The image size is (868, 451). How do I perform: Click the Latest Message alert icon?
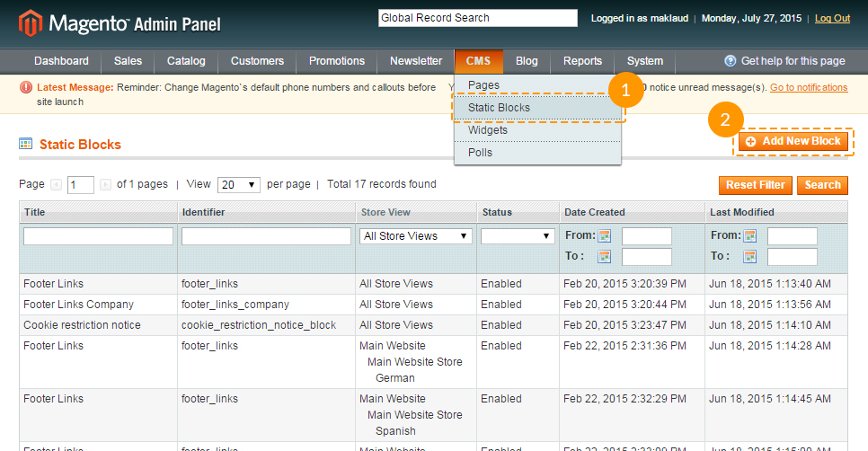[25, 87]
